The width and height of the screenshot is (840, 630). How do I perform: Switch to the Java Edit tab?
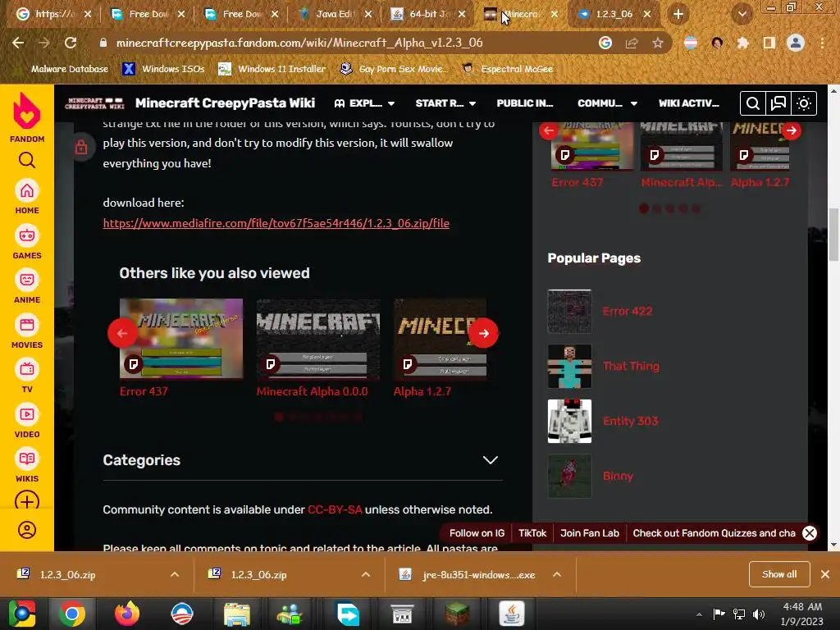pos(335,15)
